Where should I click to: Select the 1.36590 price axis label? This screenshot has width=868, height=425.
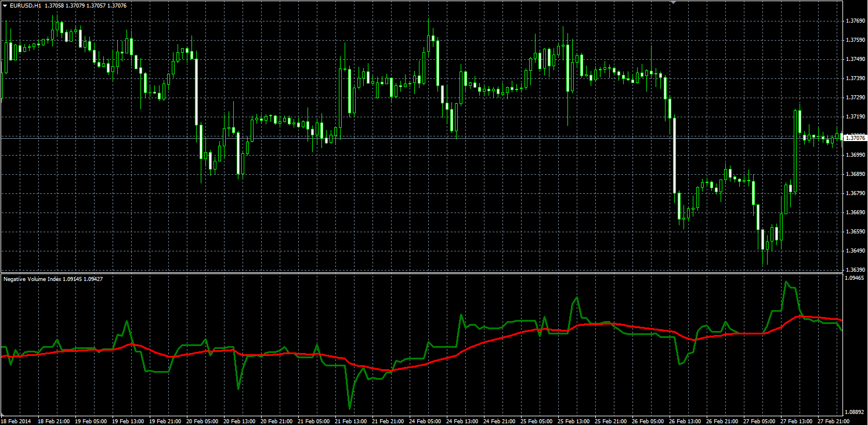click(855, 232)
